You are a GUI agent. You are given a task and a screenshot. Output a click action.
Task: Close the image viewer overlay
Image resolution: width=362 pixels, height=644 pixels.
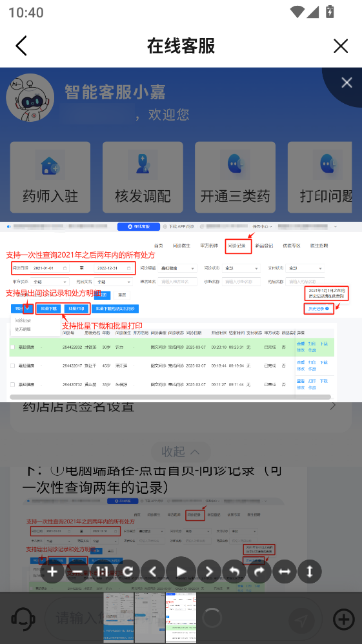click(347, 83)
